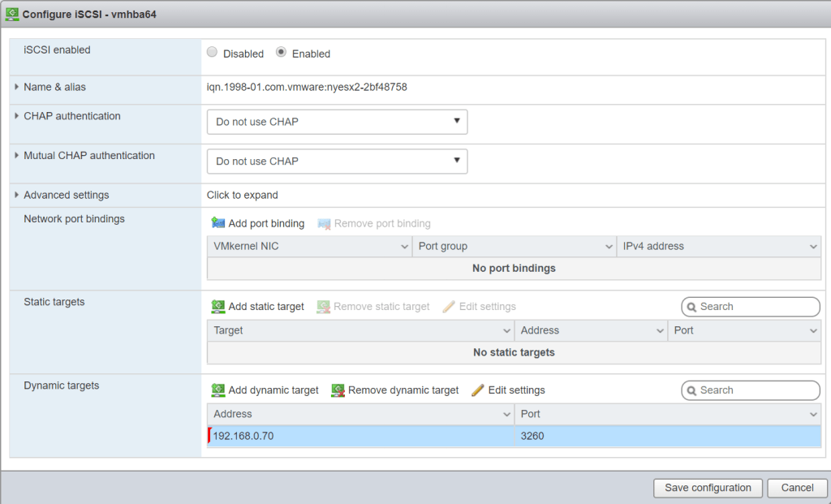Open the Mutual CHAP authentication dropdown
Viewport: 831px width, 504px height.
[337, 161]
